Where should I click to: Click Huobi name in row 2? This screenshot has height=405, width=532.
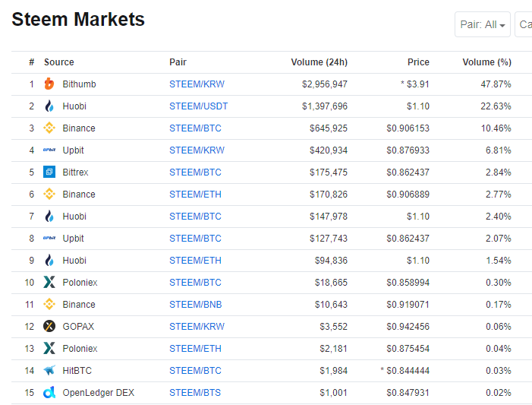74,106
